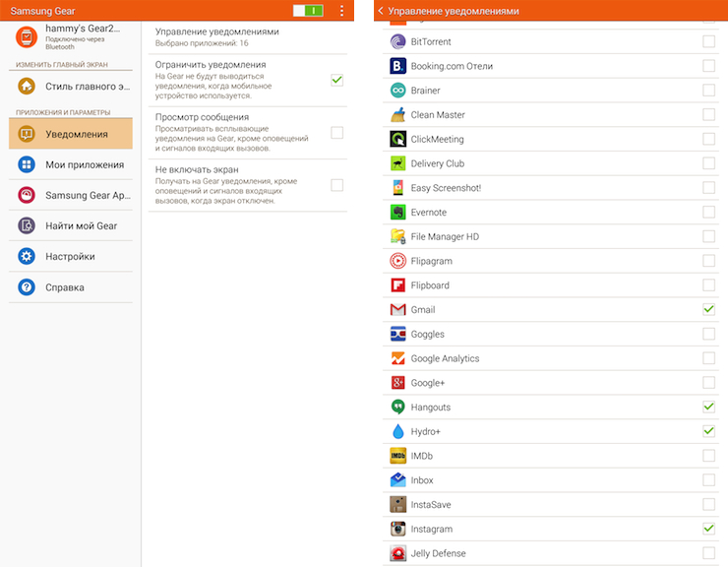Click the BitTorrent app icon
Viewport: 728px width, 567px height.
point(397,41)
